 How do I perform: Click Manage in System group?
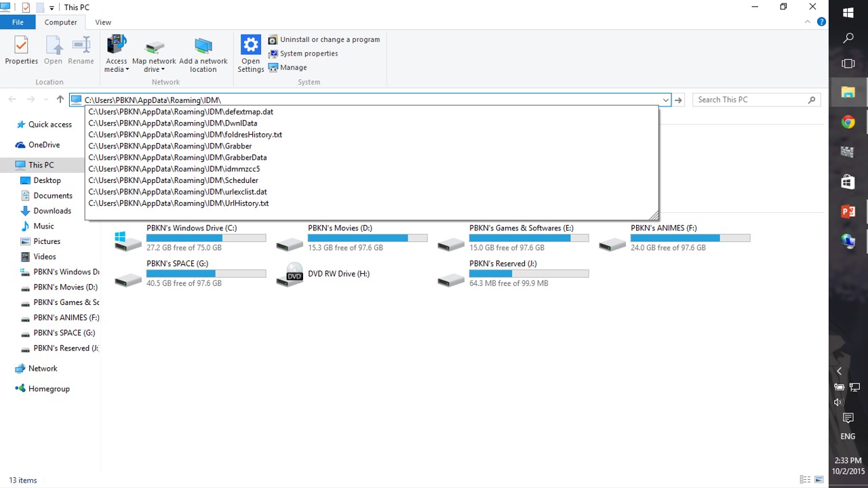(293, 68)
